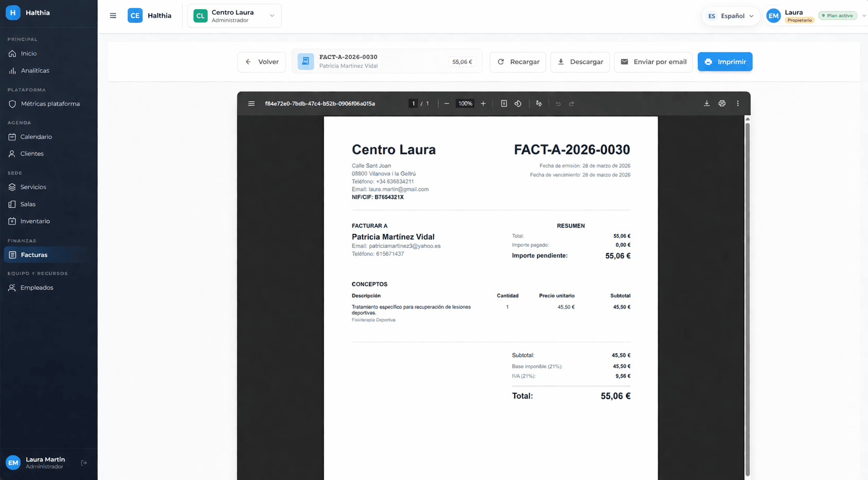868x480 pixels.
Task: Toggle document rotation in the PDF viewer
Action: [x=518, y=103]
